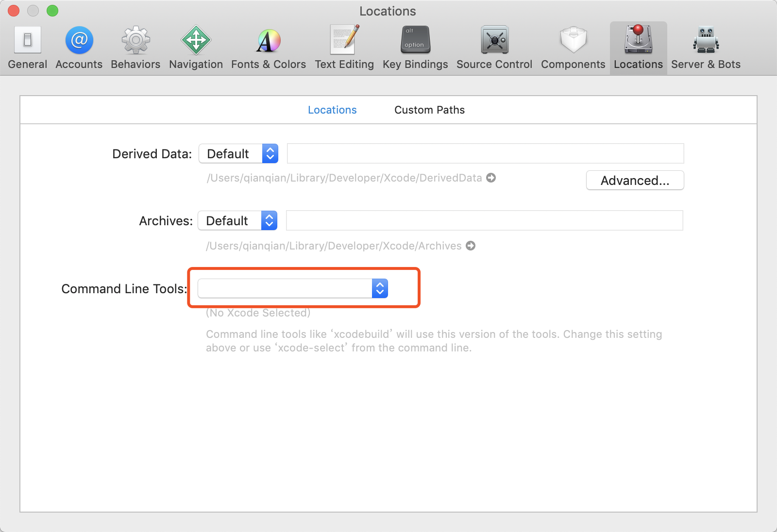
Task: Click the Advanced... button
Action: 635,181
